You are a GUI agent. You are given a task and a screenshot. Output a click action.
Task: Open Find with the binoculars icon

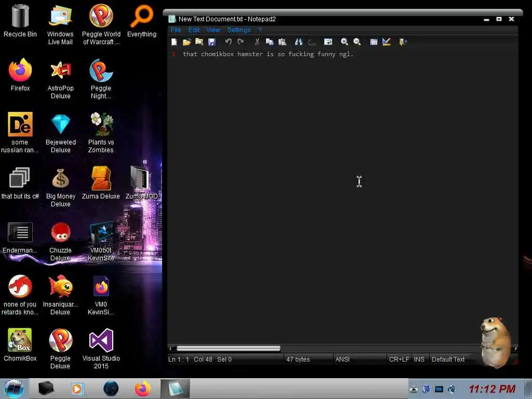pos(299,42)
